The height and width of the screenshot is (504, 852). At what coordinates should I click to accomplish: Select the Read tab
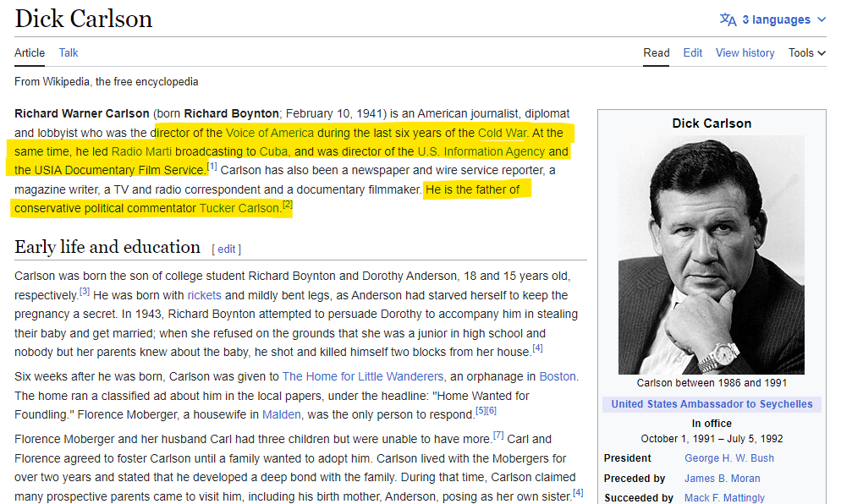[657, 52]
